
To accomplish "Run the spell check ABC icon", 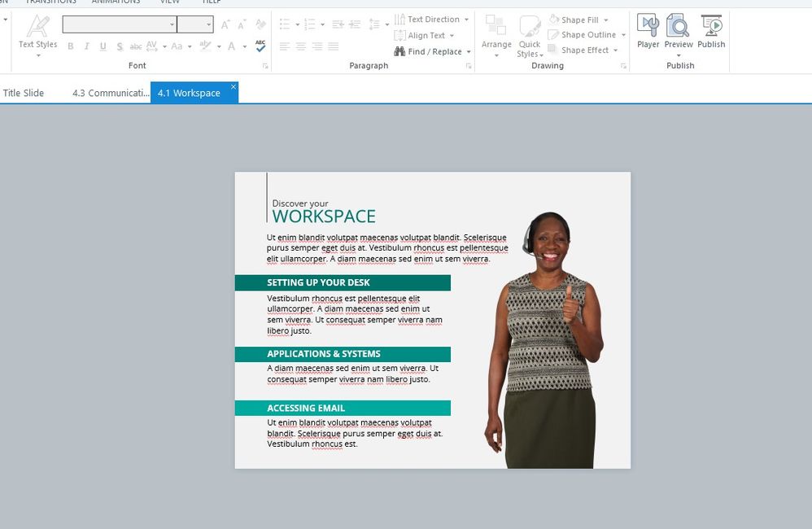I will coord(260,46).
